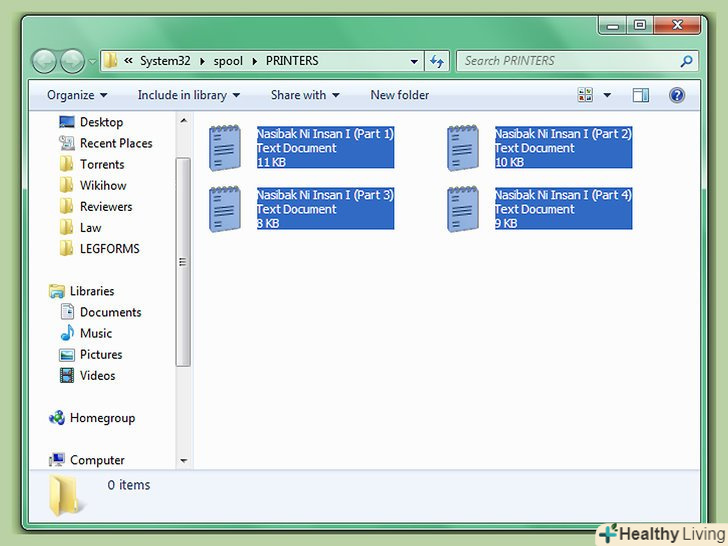This screenshot has width=728, height=546.
Task: Click the Search PRINTERS input field
Action: pos(565,61)
